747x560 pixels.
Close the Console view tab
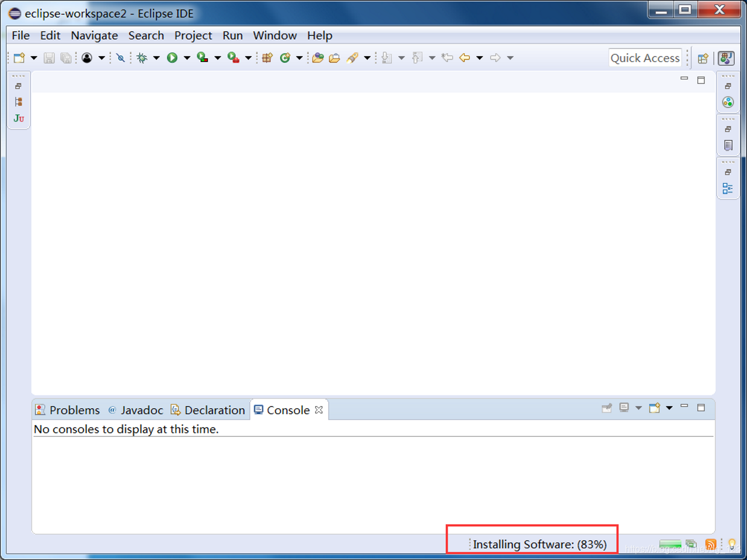pyautogui.click(x=319, y=410)
